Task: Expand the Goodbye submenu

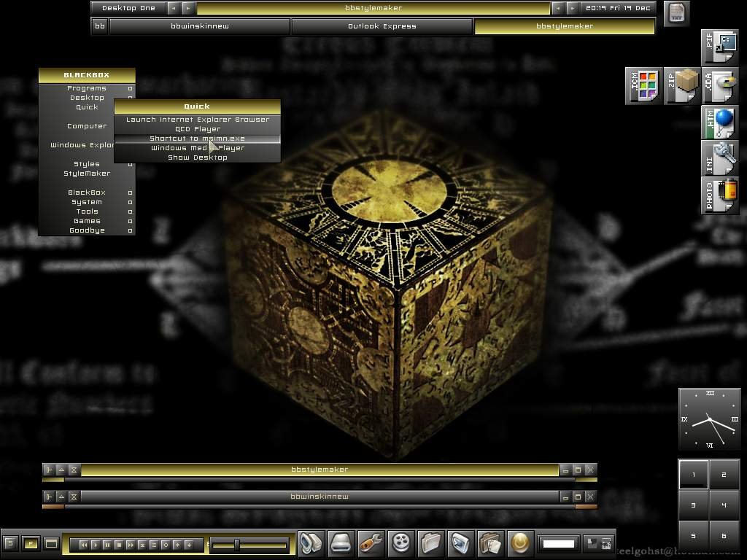Action: 87,230
